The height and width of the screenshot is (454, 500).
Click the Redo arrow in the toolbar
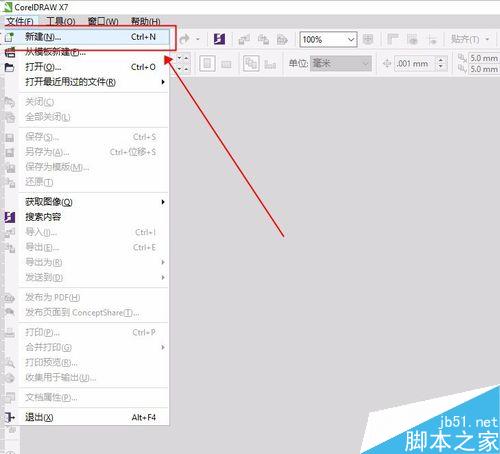pyautogui.click(x=184, y=39)
